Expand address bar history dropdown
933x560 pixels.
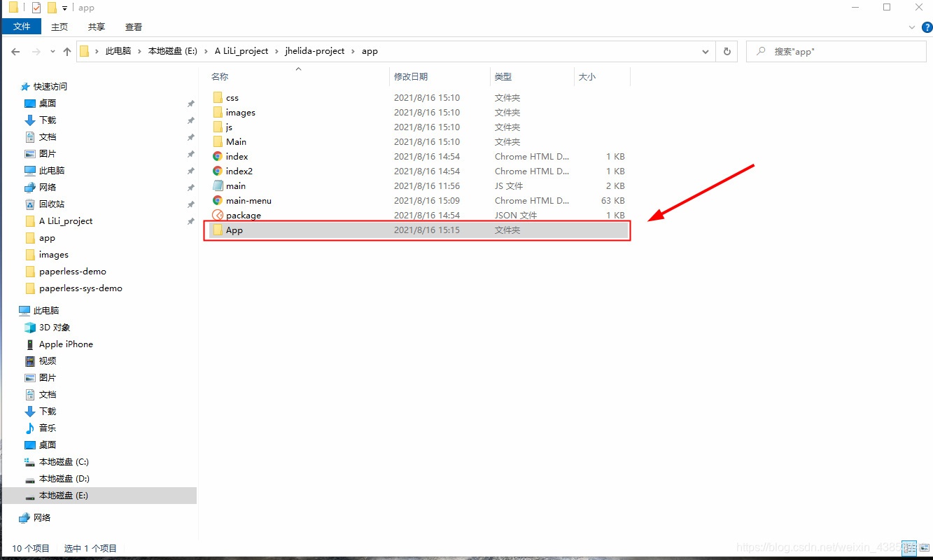click(706, 51)
